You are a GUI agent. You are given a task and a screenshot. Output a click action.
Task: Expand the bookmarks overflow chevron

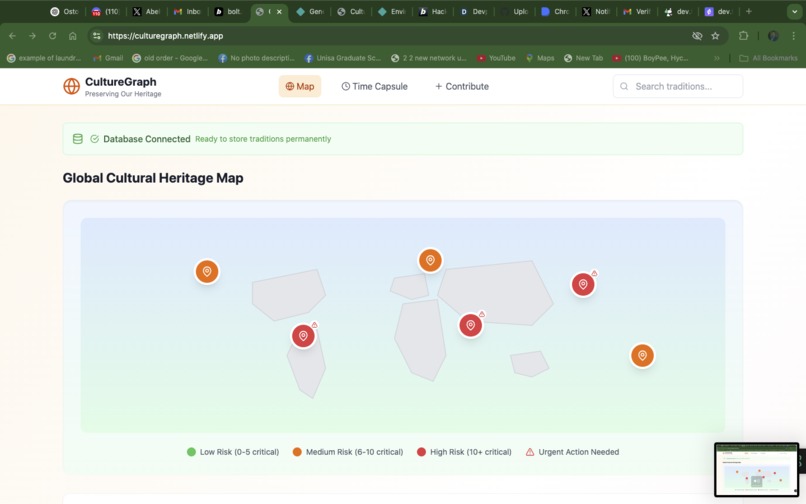717,58
